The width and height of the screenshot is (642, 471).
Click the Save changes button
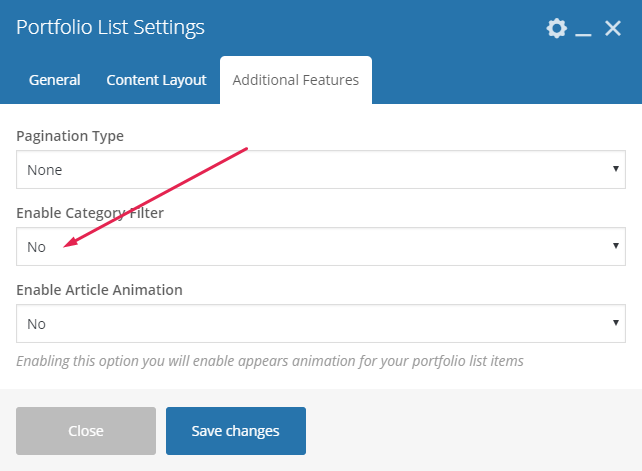click(235, 431)
